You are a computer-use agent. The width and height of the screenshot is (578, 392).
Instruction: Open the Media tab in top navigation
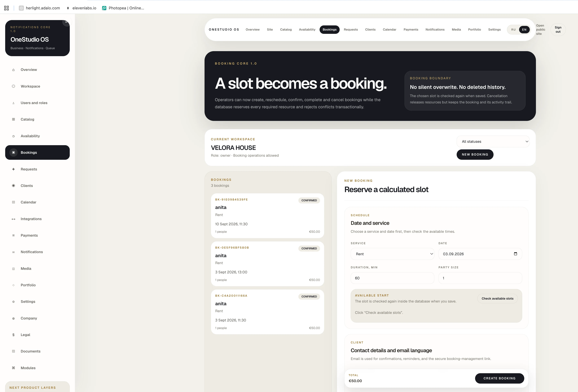(456, 30)
